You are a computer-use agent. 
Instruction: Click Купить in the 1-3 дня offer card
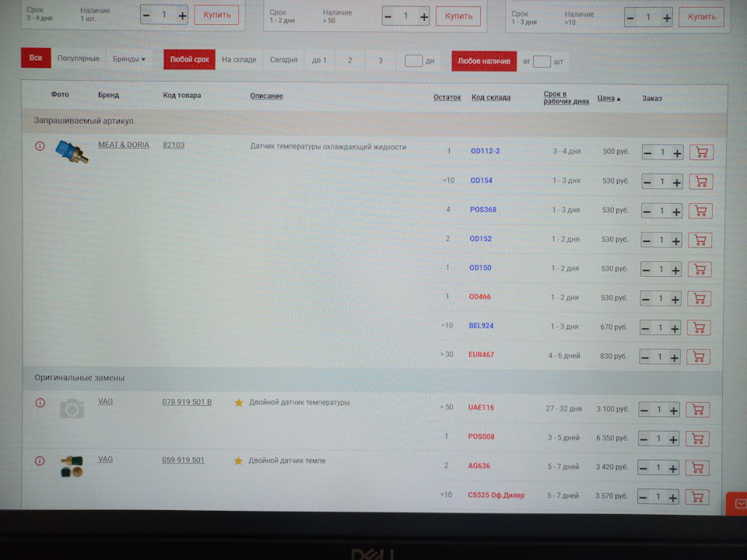coord(701,17)
